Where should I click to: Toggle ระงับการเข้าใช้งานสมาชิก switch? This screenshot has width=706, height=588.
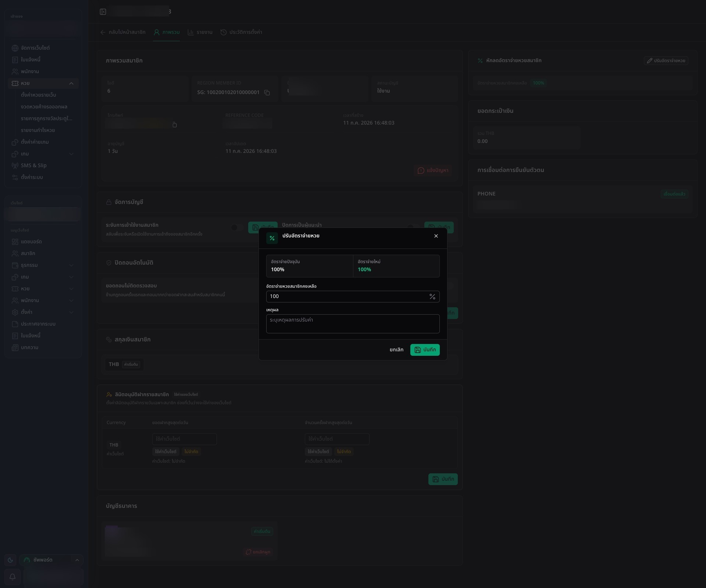[236, 227]
